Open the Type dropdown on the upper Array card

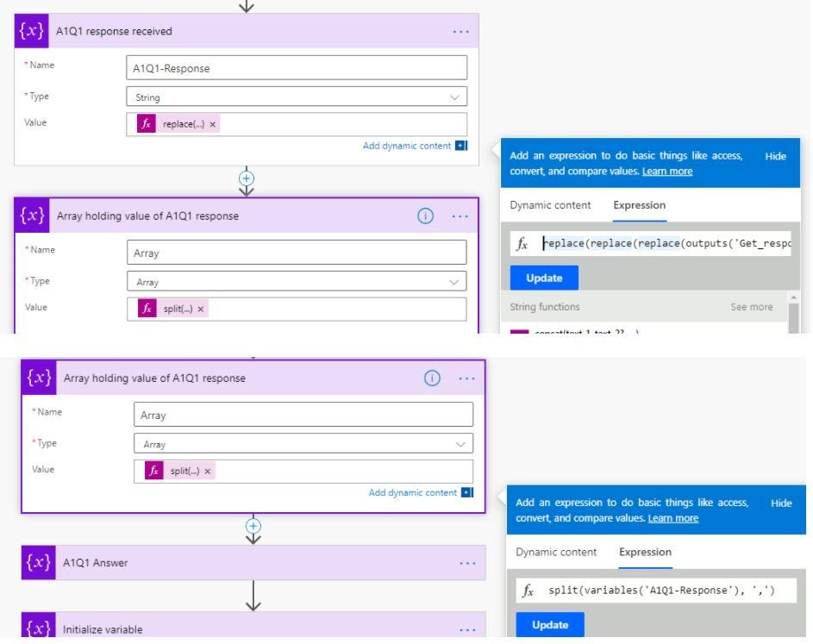coord(297,282)
